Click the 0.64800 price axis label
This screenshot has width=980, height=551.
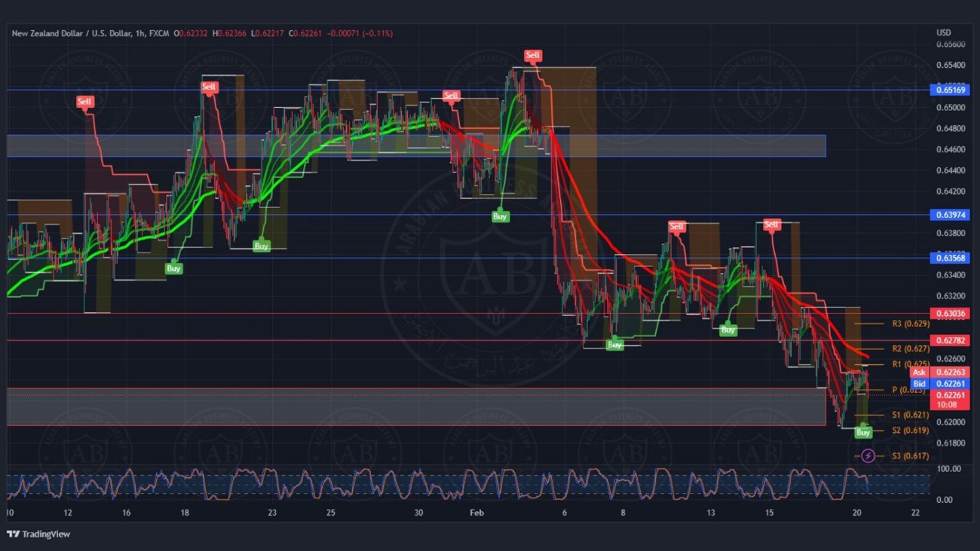[951, 129]
